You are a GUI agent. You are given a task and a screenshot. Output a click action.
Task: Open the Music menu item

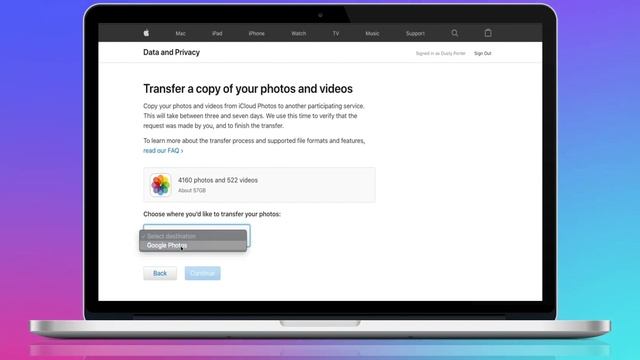[x=372, y=33]
